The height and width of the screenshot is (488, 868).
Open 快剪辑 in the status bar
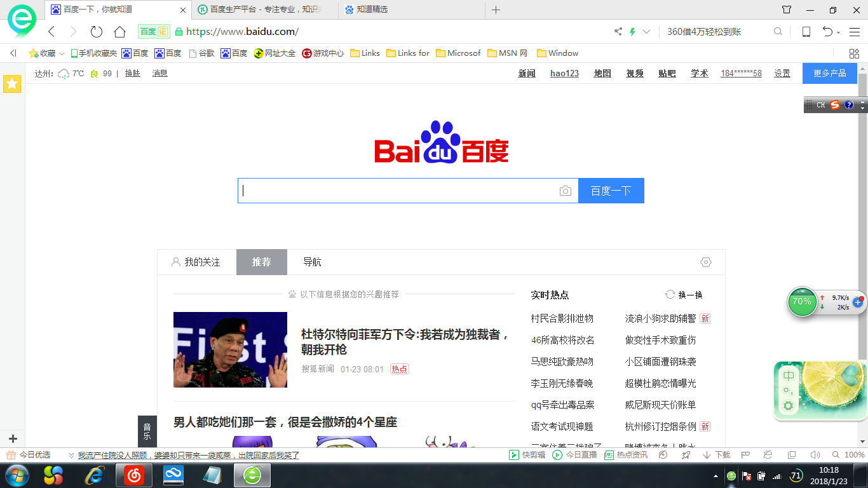coord(527,455)
